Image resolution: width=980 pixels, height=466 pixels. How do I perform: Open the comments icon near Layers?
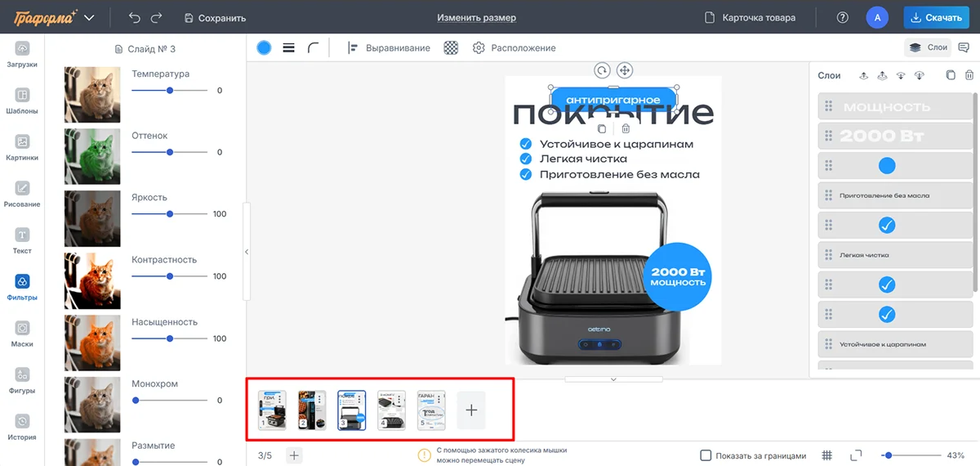tap(965, 47)
